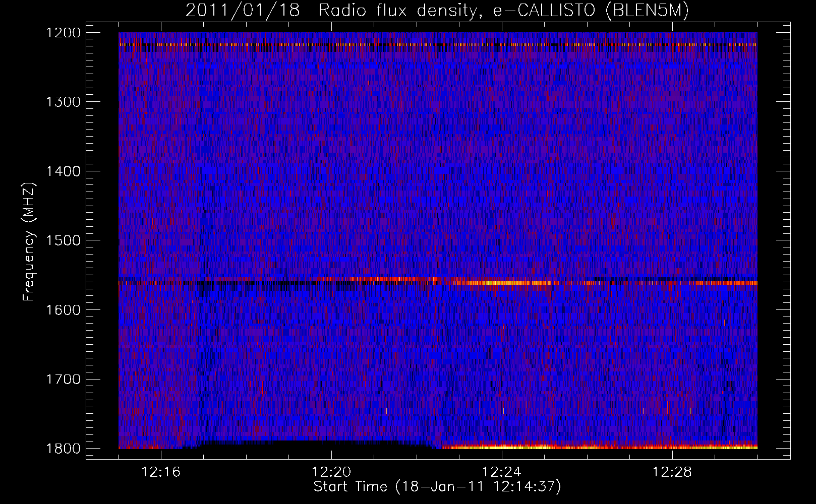Select the 1500 frequency tick label
The height and width of the screenshot is (504, 816).
click(x=63, y=240)
